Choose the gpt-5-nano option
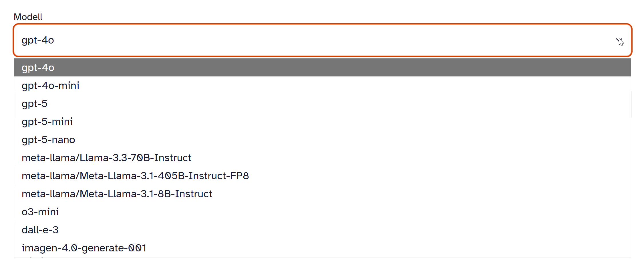This screenshot has width=644, height=270. coord(48,140)
